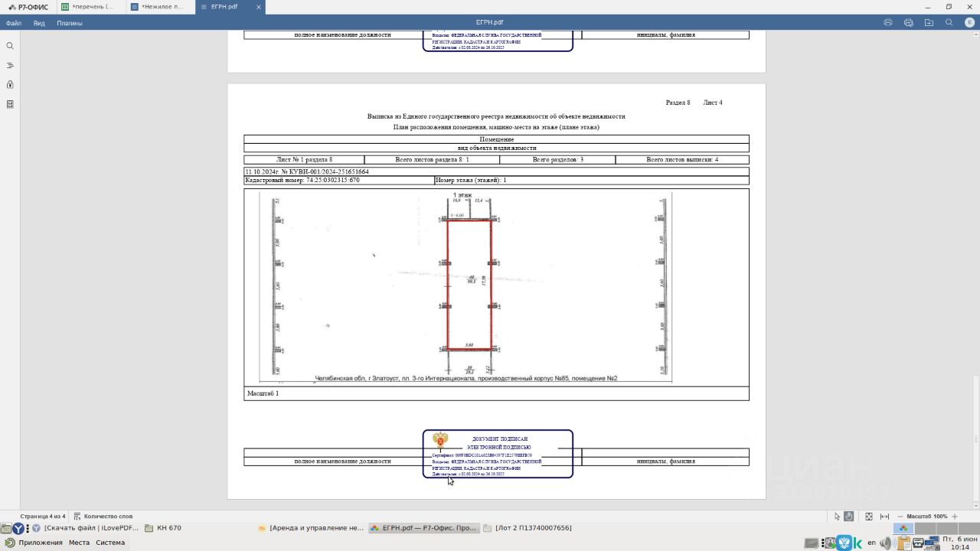Click the magnifier search icon in header
The image size is (980, 551).
(x=949, y=23)
